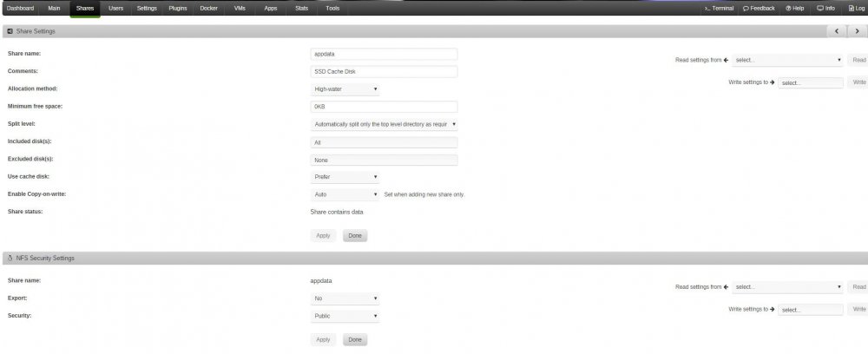Open Share Settings 'Read settings from' dropdown
This screenshot has height=354, width=868.
788,60
